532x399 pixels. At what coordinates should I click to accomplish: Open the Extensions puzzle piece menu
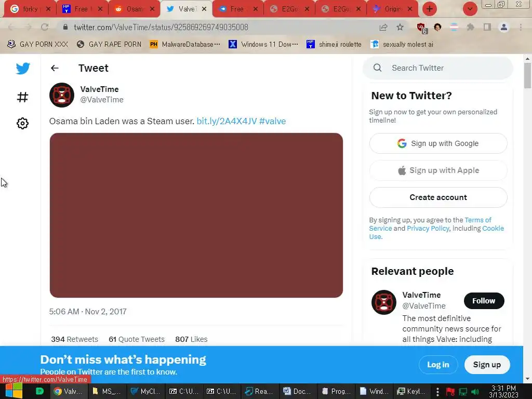point(471,27)
